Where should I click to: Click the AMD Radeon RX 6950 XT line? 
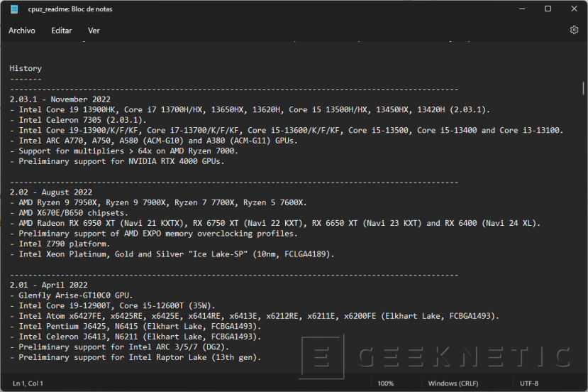pos(275,224)
